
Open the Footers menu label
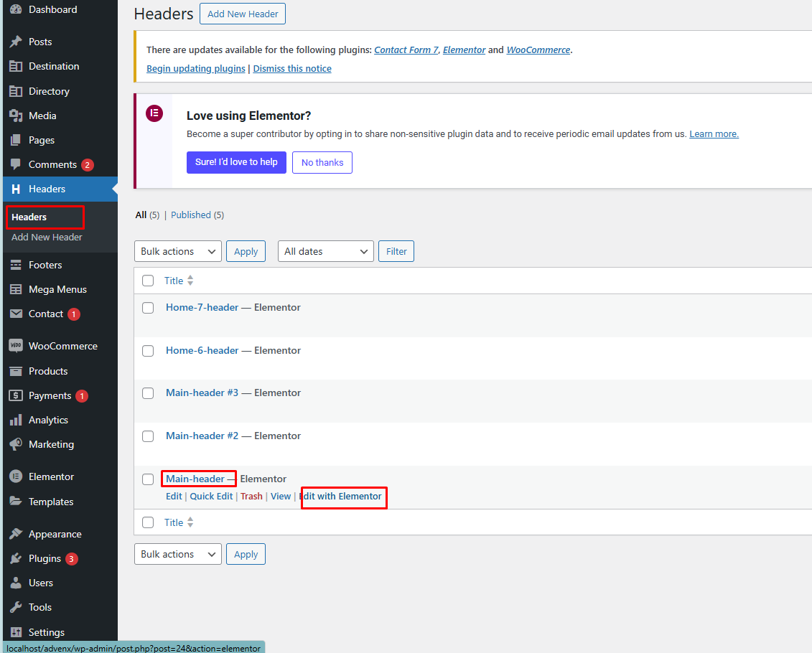[45, 265]
